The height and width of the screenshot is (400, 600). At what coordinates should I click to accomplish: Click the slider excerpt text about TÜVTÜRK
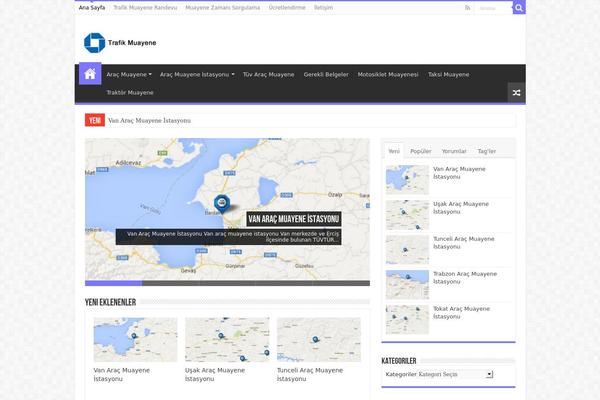click(x=229, y=237)
